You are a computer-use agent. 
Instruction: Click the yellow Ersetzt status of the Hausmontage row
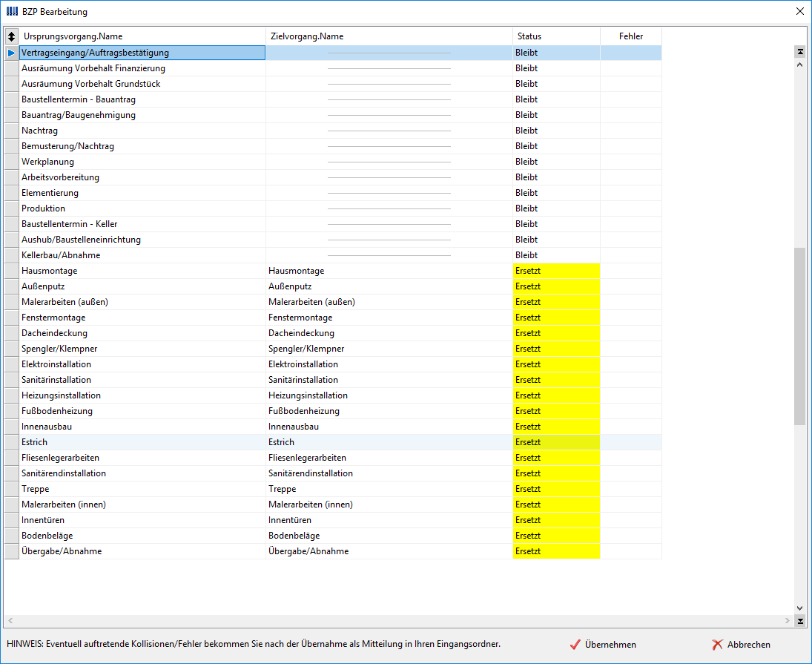(x=557, y=271)
